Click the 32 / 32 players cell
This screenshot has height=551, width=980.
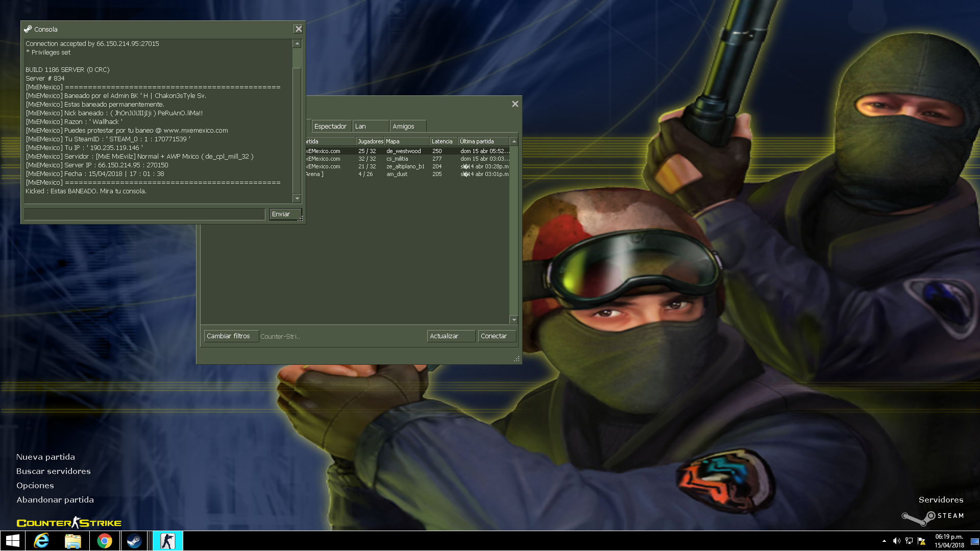(367, 159)
